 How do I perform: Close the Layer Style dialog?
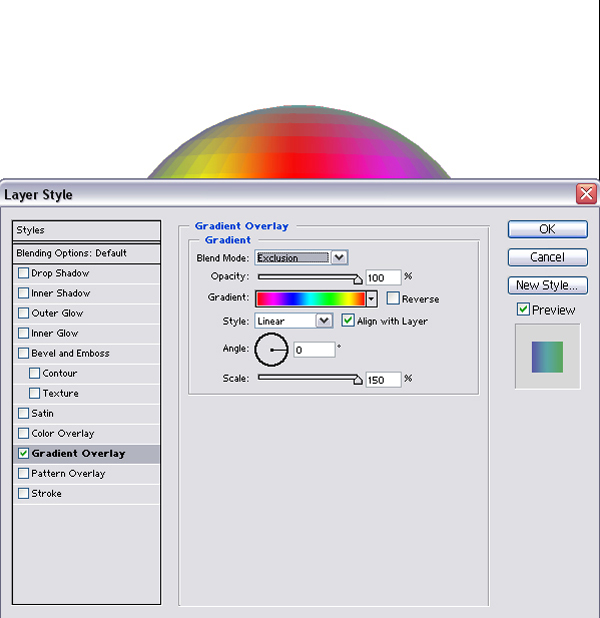coord(586,194)
